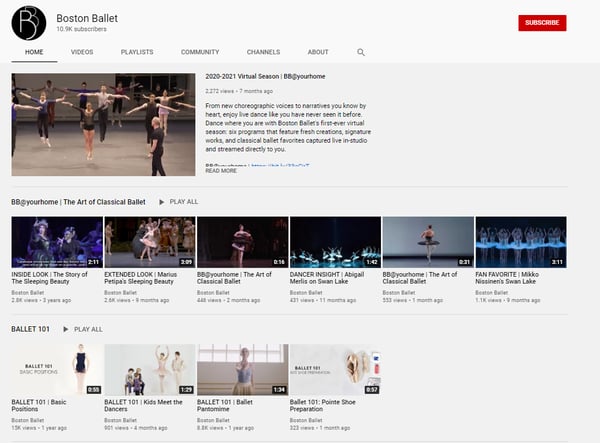This screenshot has width=600, height=443.
Task: Open the ABOUT tab
Action: click(318, 52)
